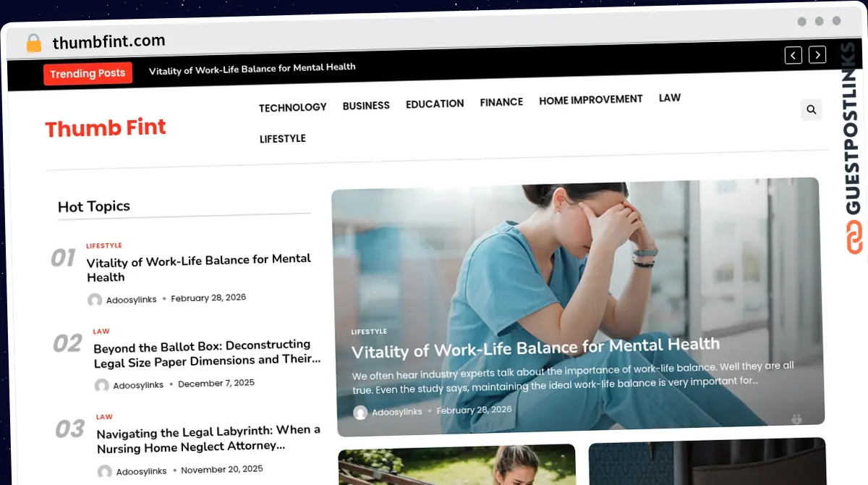The height and width of the screenshot is (485, 868).
Task: Show previous trending post with left arrow
Action: coord(793,55)
